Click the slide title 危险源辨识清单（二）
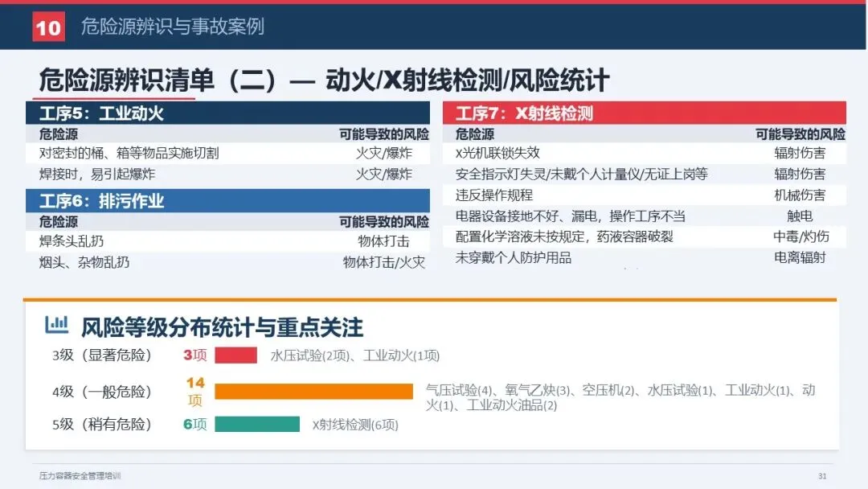This screenshot has width=868, height=489. pyautogui.click(x=158, y=81)
